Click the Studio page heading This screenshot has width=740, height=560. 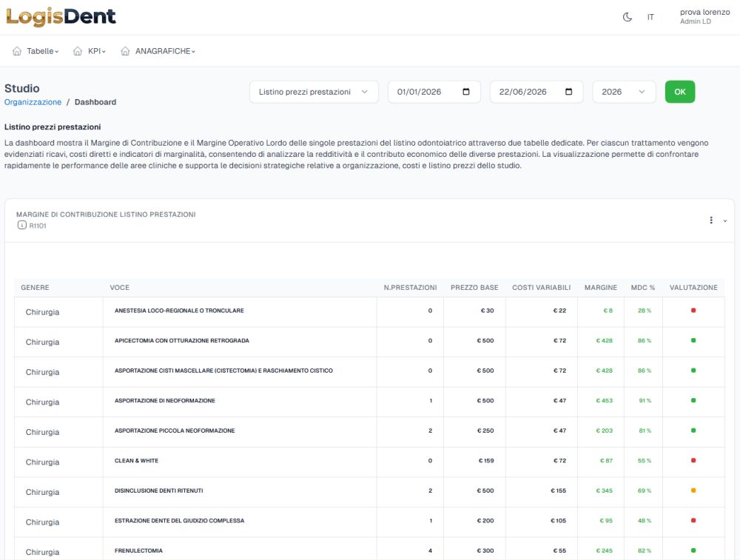(x=21, y=88)
